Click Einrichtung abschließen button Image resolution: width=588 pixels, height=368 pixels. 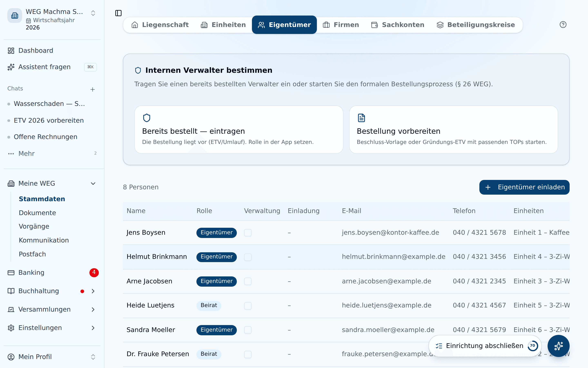tap(485, 346)
